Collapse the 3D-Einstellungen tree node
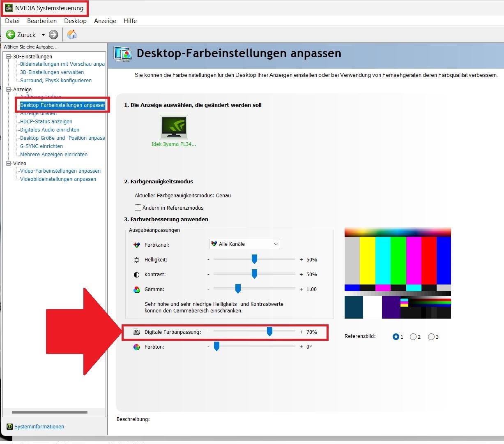Screen dimensions: 504x444 [x=9, y=57]
